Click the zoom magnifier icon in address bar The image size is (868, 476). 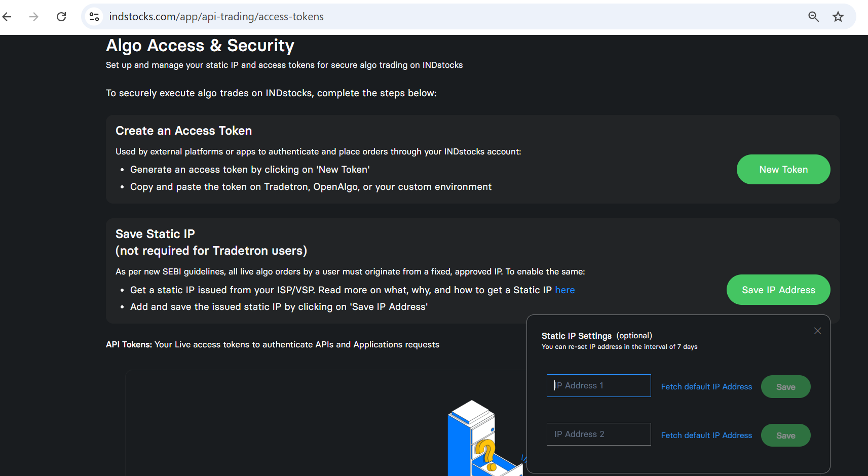(813, 17)
